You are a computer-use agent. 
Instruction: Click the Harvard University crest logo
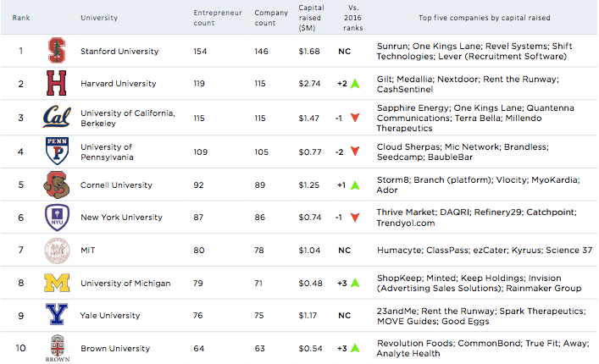coord(56,85)
